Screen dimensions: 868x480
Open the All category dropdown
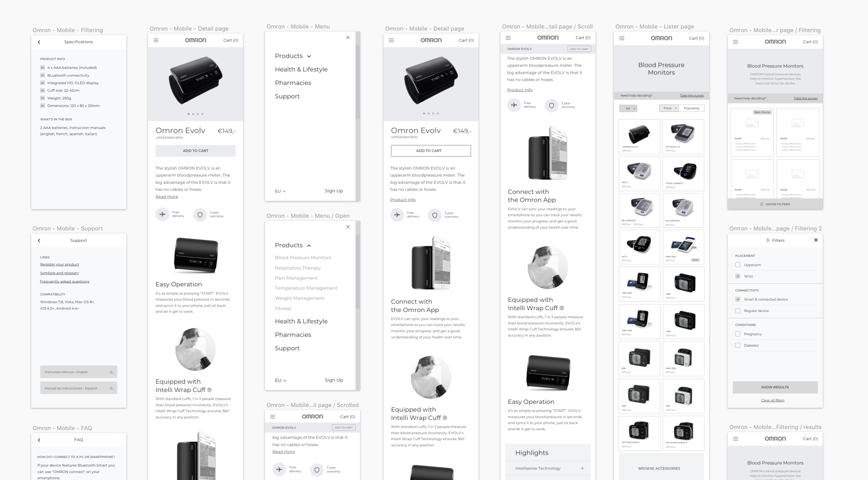click(628, 108)
